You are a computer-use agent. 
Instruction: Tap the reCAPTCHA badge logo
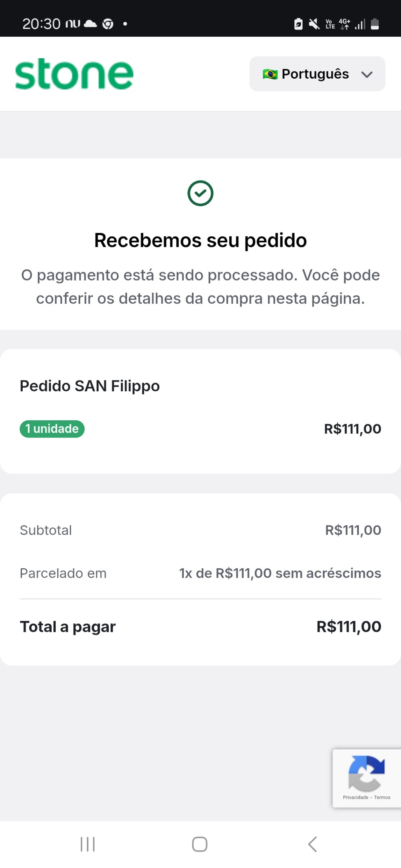pyautogui.click(x=366, y=773)
